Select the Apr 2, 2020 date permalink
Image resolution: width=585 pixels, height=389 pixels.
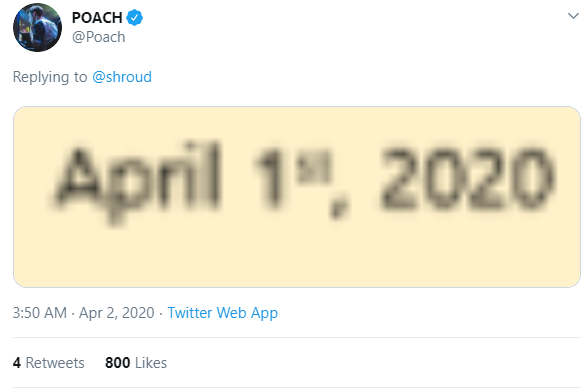116,313
